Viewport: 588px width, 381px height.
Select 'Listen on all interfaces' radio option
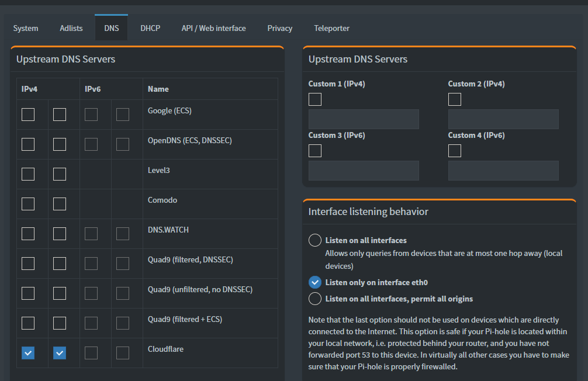click(x=315, y=240)
